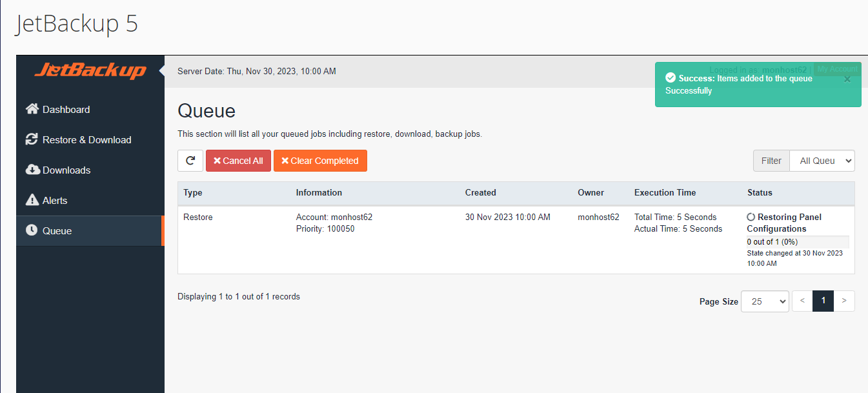Click the Server Date text
This screenshot has width=868, height=393.
point(257,71)
